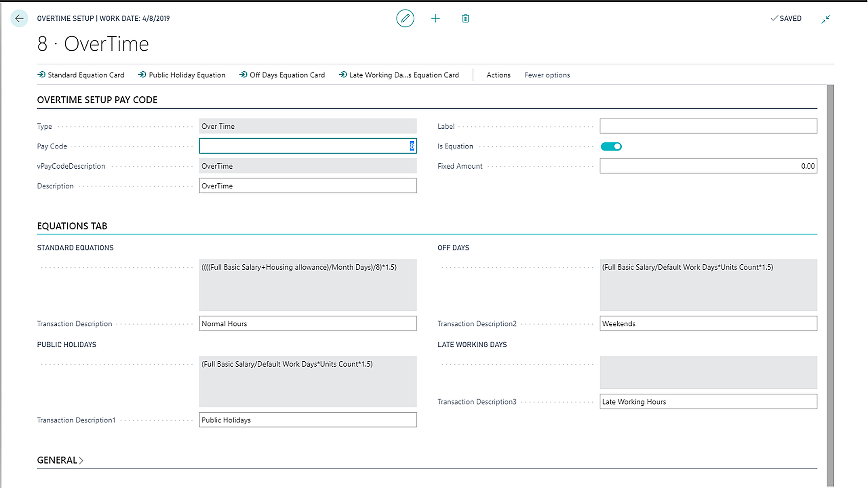Open Standard Equation Card action
This screenshot has width=868, height=488.
81,75
